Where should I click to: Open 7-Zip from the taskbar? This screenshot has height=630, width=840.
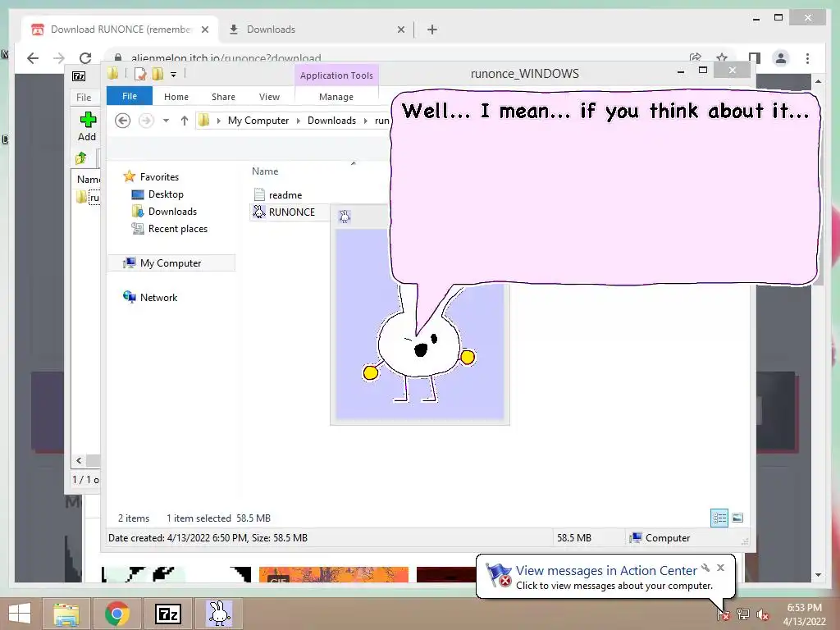[x=167, y=614]
